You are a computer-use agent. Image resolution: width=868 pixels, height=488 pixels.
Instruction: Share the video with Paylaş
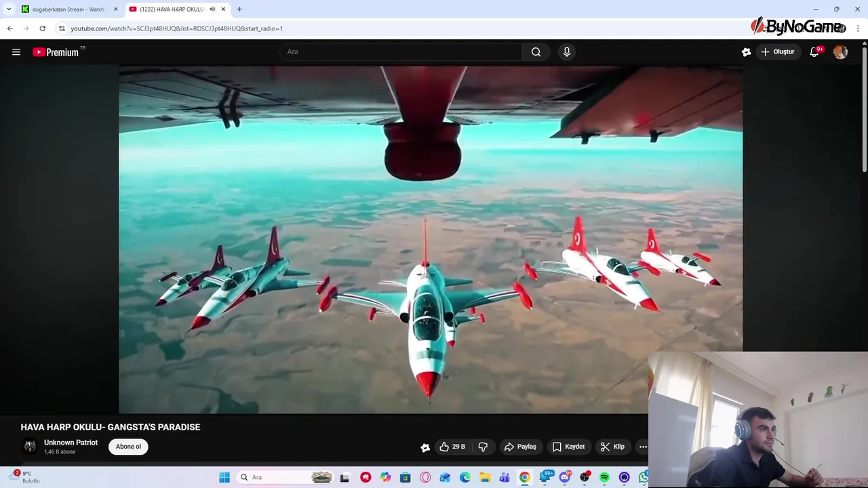click(520, 447)
